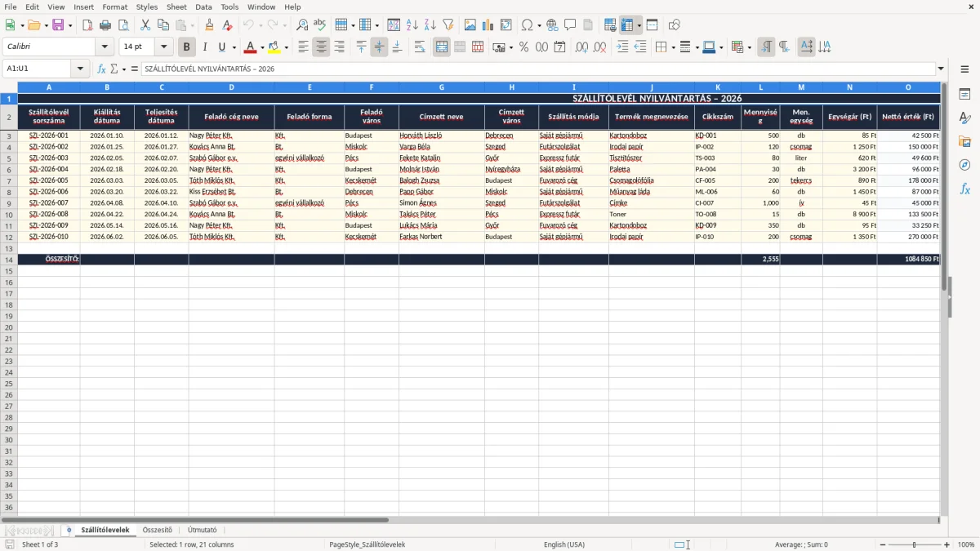Open the Function Wizard fx icon
The height and width of the screenshot is (551, 980).
pos(101,69)
